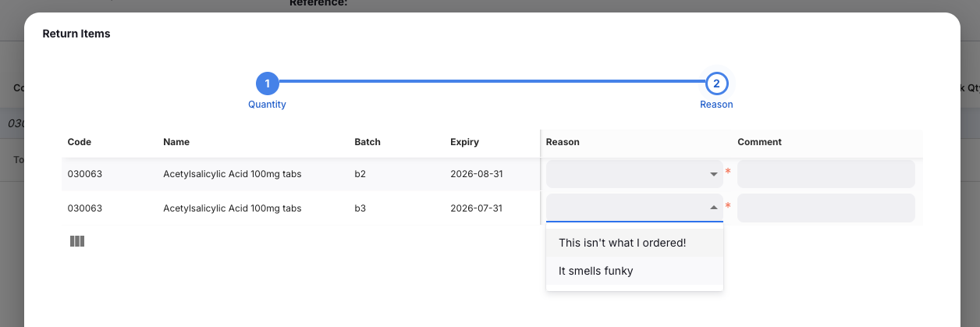Click Comment field for batch b2

[826, 174]
